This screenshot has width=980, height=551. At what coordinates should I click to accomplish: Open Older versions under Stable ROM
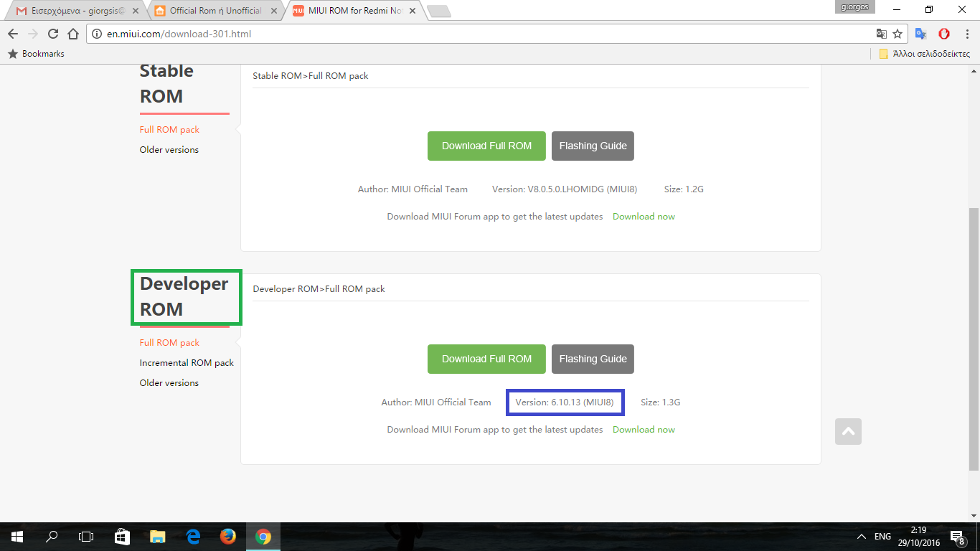(x=169, y=150)
